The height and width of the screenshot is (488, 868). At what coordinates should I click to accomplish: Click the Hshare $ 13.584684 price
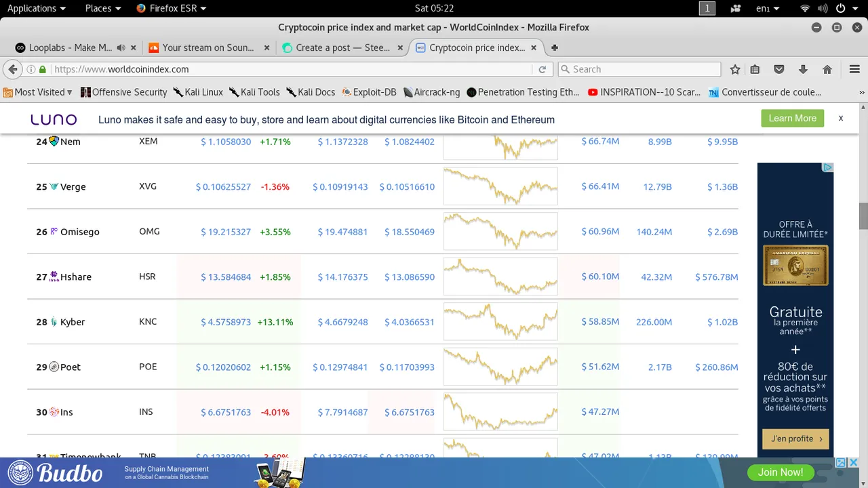tap(226, 277)
